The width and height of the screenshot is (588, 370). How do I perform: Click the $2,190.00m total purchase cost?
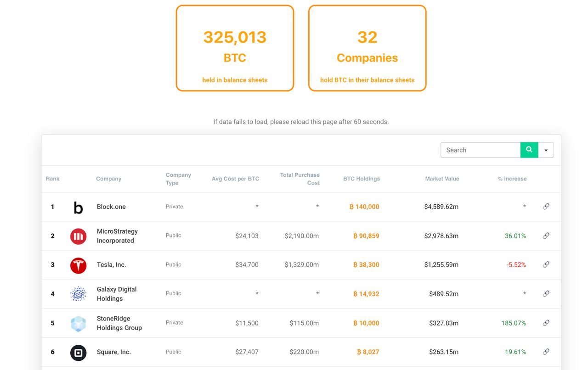[302, 236]
